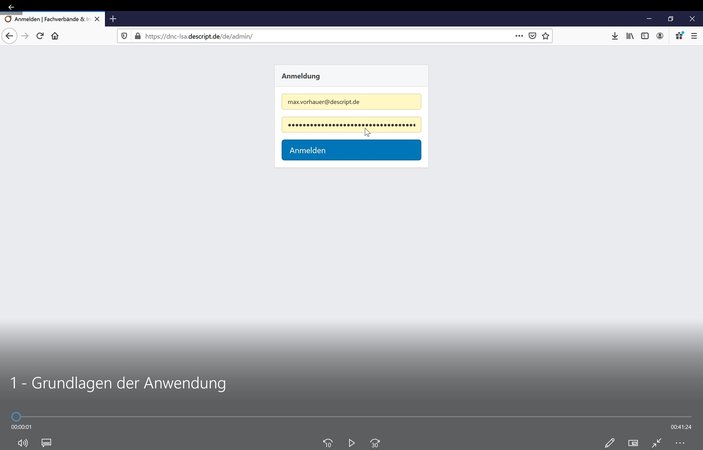Go back using the browser back arrow
The width and height of the screenshot is (703, 450).
coord(9,36)
